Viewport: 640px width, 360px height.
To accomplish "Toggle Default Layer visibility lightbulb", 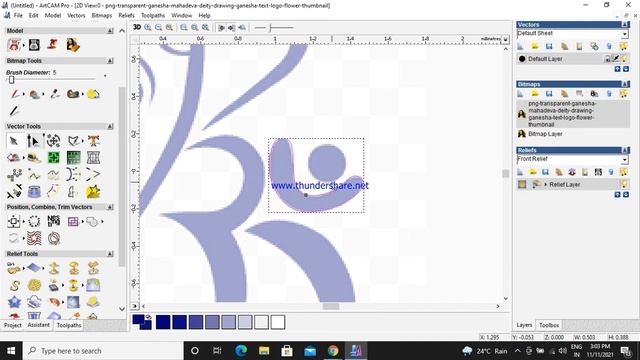I will pyautogui.click(x=624, y=59).
